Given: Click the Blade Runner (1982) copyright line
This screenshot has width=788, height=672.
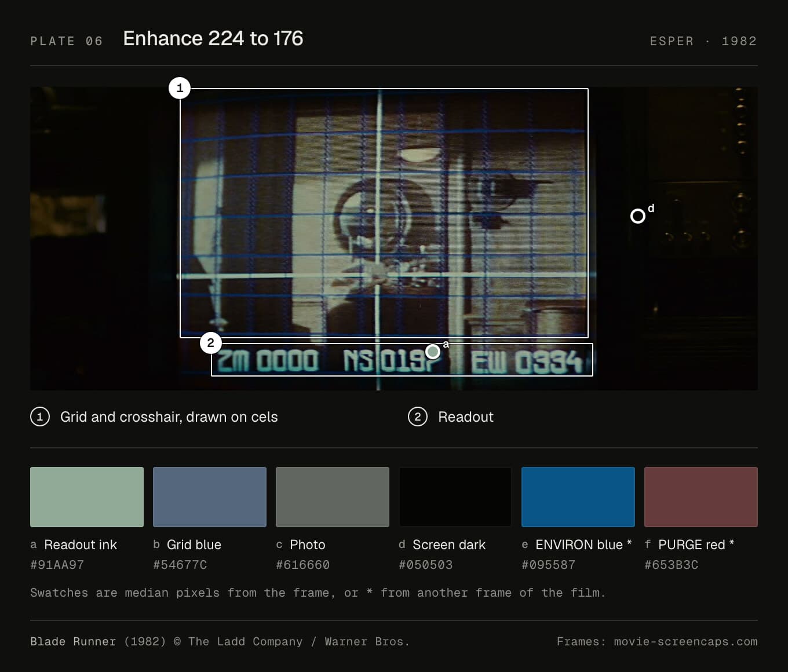Looking at the screenshot, I should (x=220, y=641).
